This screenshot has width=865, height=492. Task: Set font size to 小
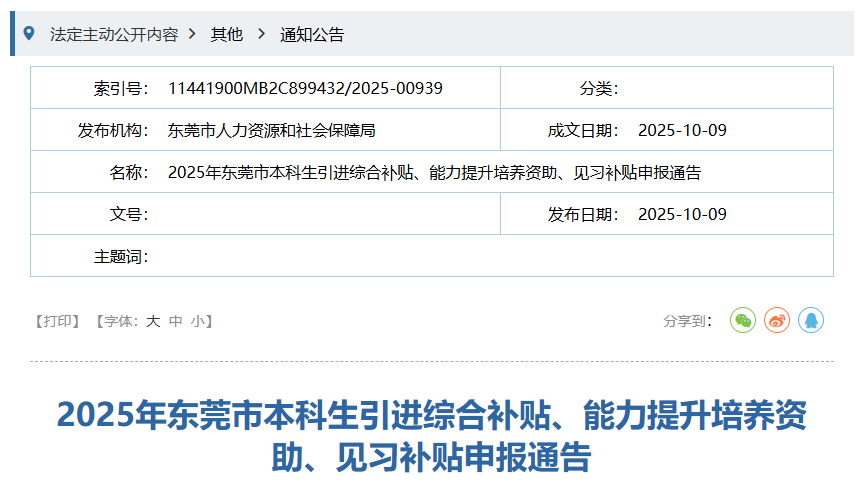[198, 321]
